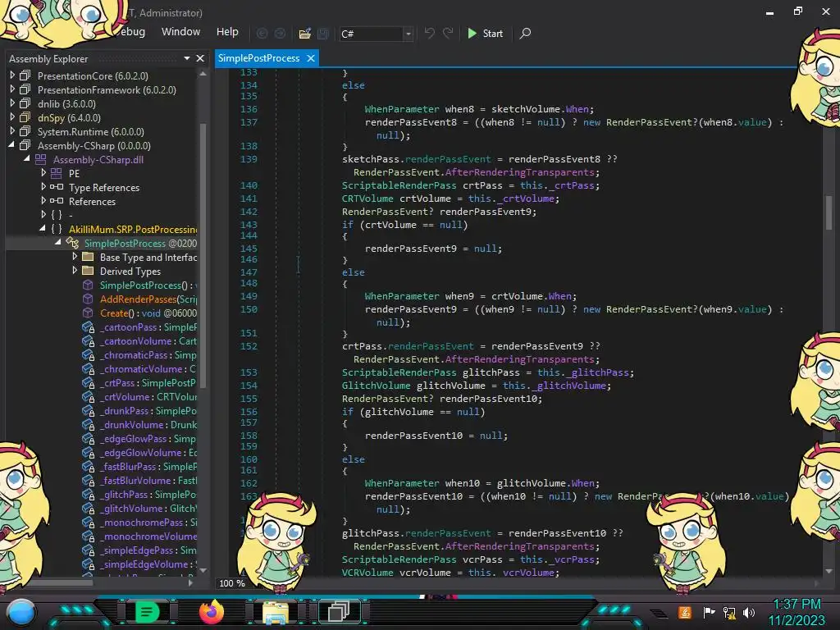Click the 100 % zoom level box

point(231,583)
